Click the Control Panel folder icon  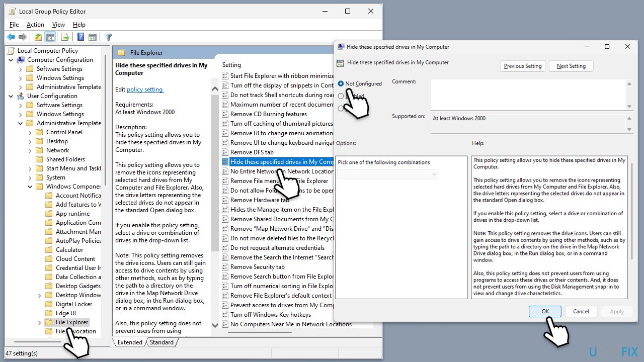[x=40, y=132]
